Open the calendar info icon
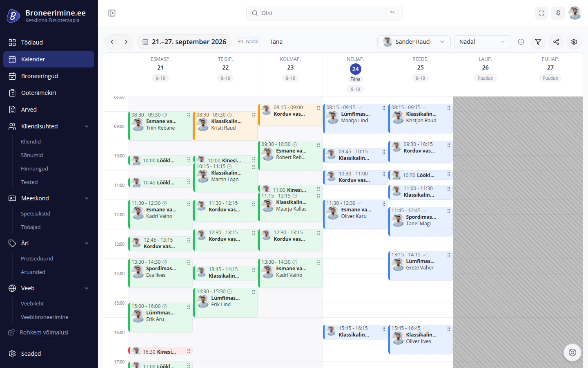 tap(521, 42)
